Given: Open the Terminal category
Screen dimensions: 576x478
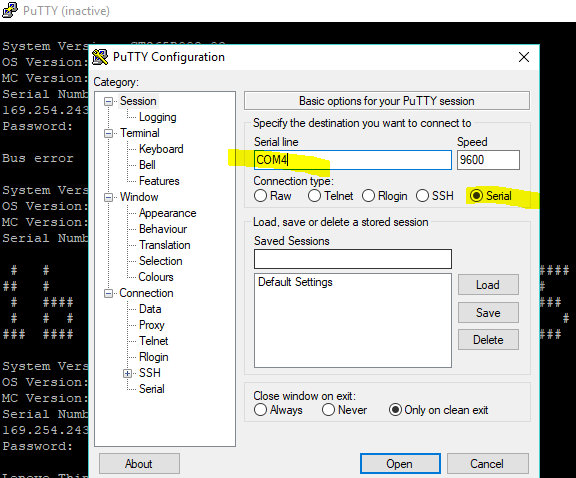Looking at the screenshot, I should pos(140,133).
